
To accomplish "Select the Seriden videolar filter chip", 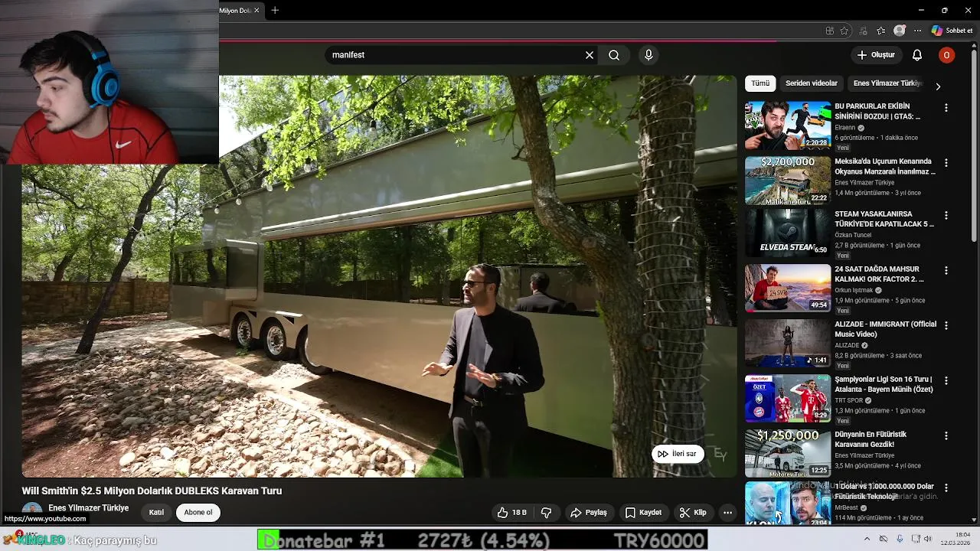I will (812, 83).
